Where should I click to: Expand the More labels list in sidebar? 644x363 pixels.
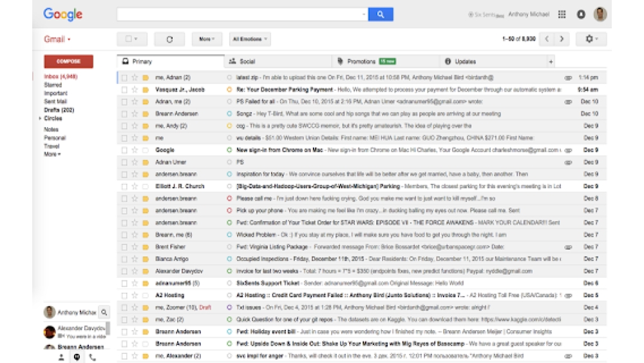pyautogui.click(x=52, y=155)
